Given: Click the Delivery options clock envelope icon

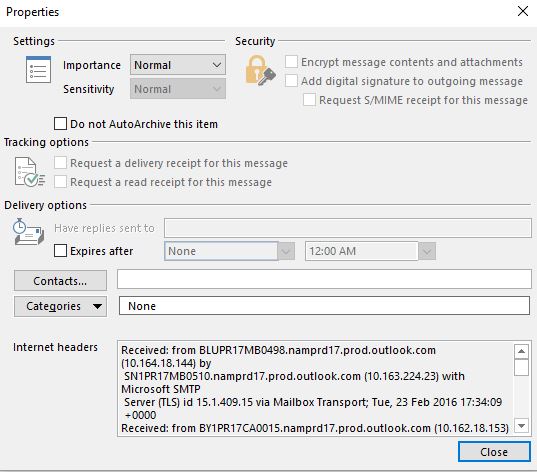Looking at the screenshot, I should tap(28, 232).
